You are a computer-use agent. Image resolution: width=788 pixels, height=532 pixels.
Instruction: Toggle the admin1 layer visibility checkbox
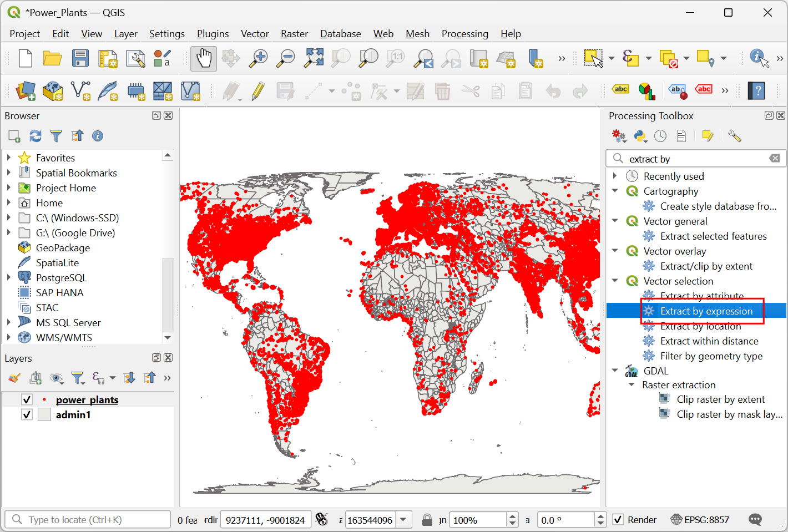coord(27,414)
